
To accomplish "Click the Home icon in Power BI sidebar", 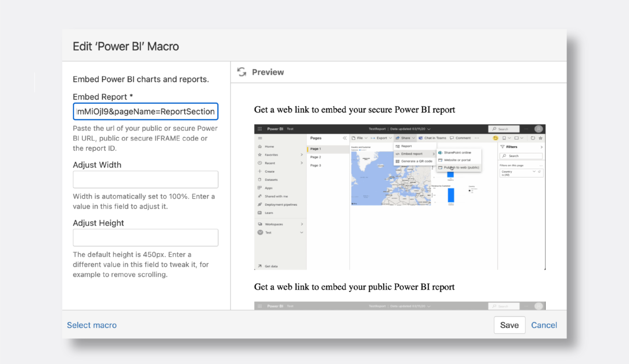I will 260,147.
